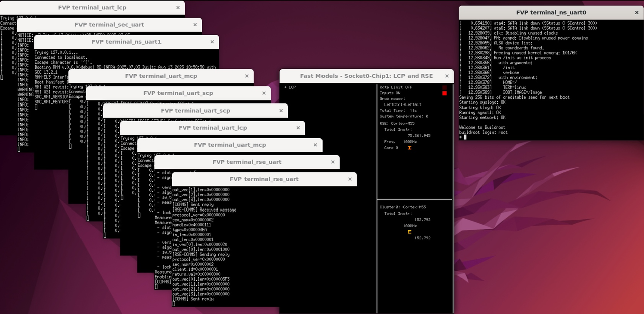The height and width of the screenshot is (314, 644).
Task: Close the FVP terminal_ns_uart1 window
Action: click(x=212, y=41)
